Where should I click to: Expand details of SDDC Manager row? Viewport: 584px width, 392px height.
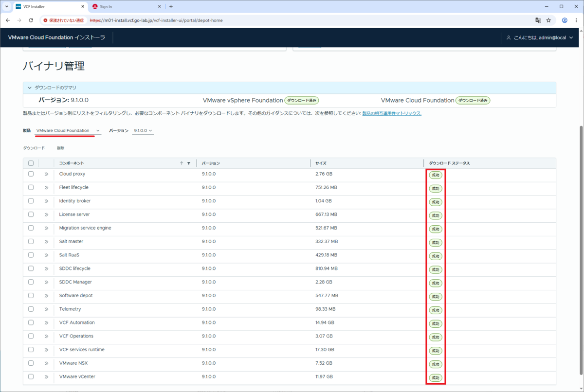[x=46, y=282]
